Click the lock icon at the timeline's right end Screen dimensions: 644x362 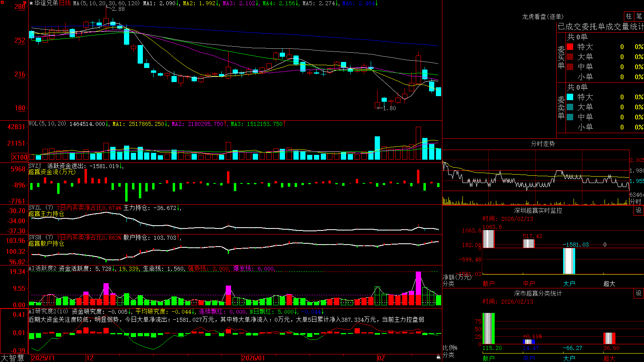pos(439,357)
